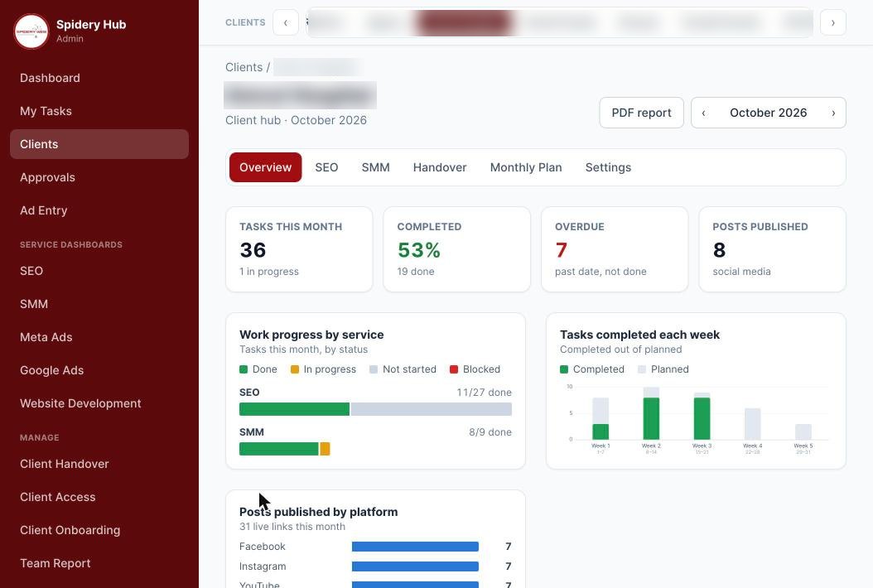Open the Settings tab
This screenshot has width=873, height=588.
tap(608, 167)
